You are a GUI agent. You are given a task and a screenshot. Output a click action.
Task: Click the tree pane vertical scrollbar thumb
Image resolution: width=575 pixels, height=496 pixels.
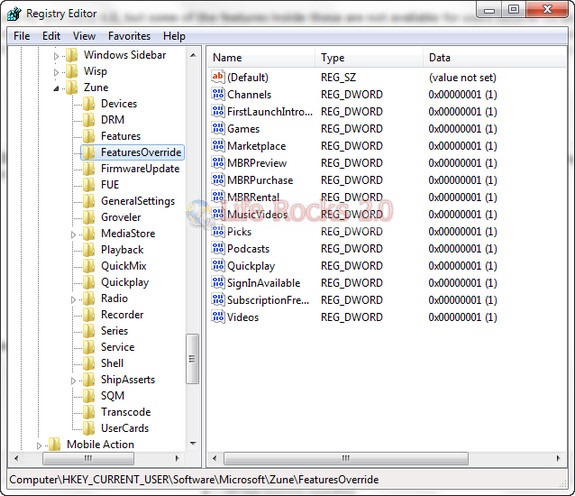192,359
